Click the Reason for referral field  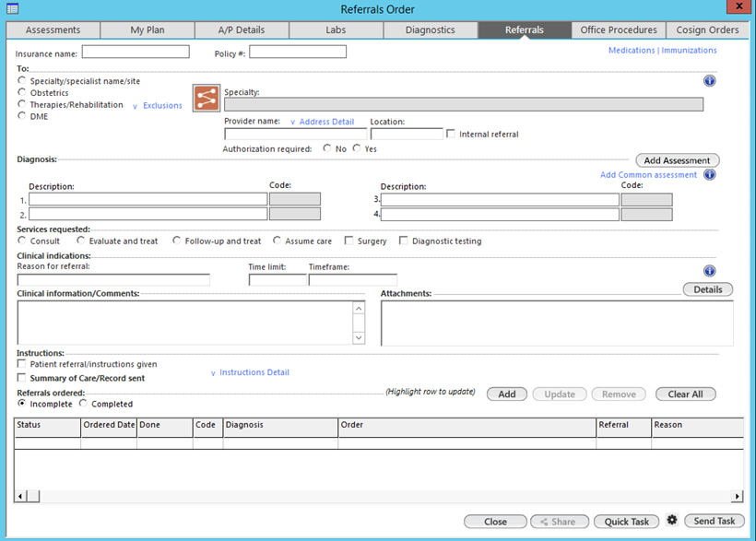(x=113, y=279)
